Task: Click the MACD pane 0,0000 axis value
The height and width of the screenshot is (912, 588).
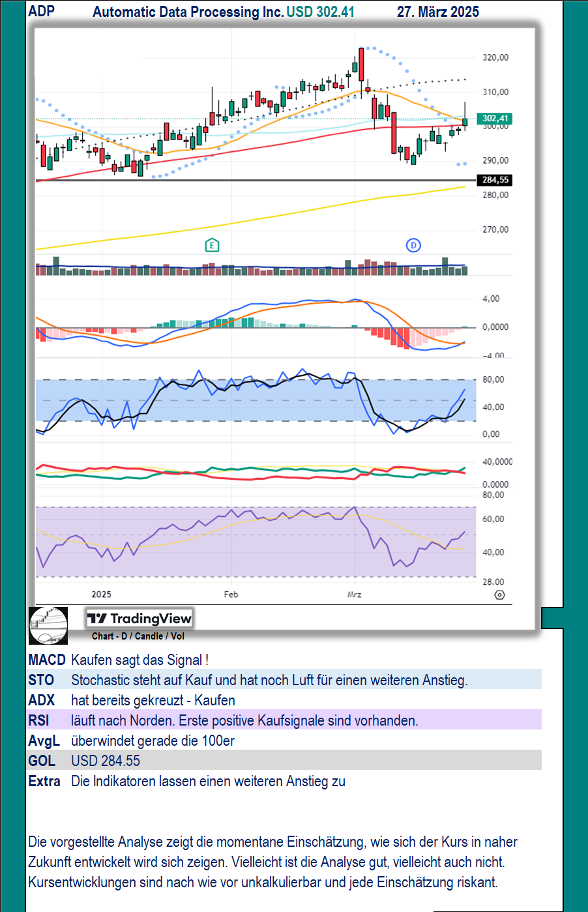Action: click(x=495, y=327)
